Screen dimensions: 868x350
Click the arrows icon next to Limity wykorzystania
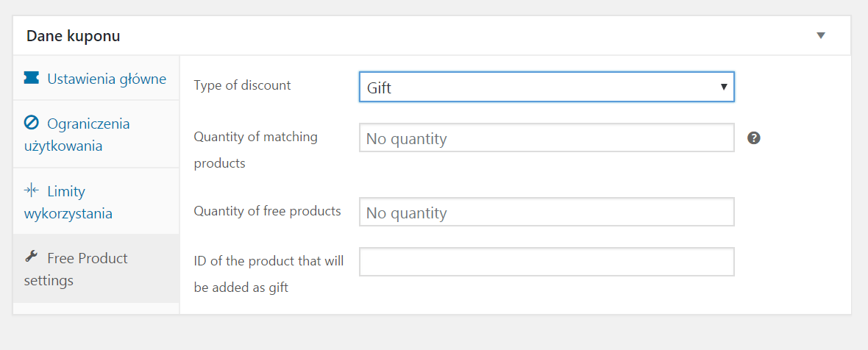[31, 190]
